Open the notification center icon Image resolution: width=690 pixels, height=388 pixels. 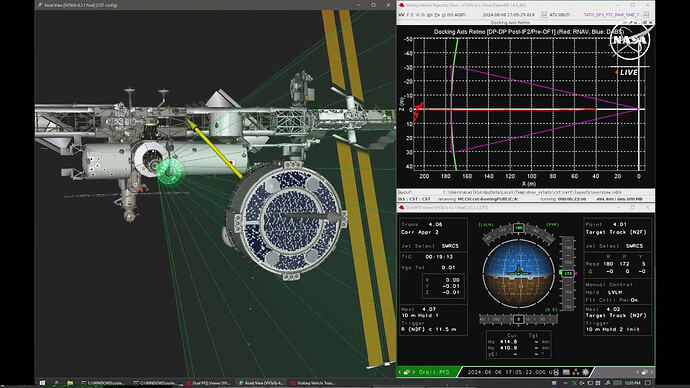pyautogui.click(x=647, y=383)
